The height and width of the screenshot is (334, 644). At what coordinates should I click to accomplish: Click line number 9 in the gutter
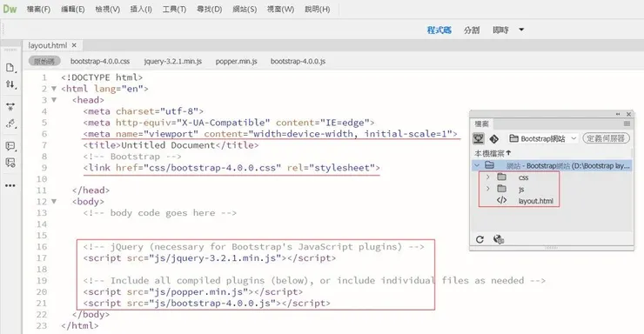click(44, 167)
